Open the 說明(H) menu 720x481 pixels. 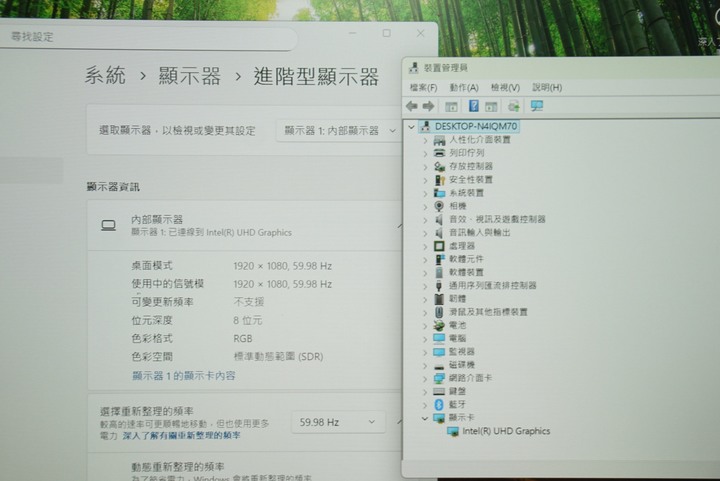[547, 88]
